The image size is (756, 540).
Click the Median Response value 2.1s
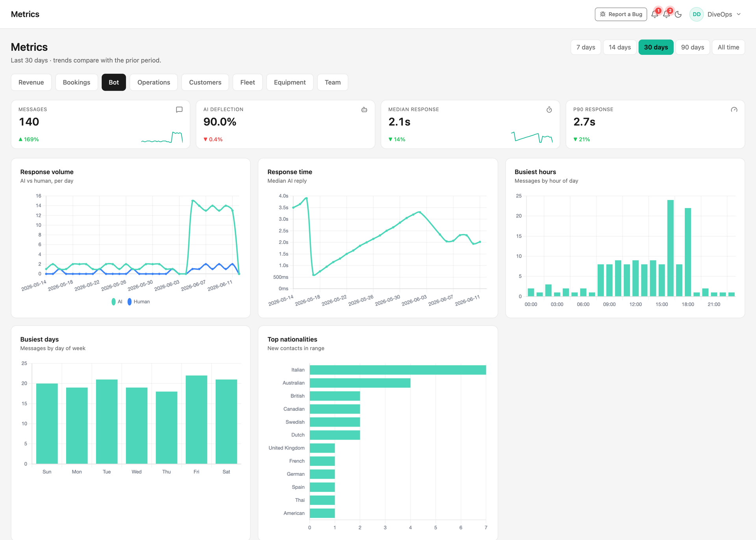399,122
